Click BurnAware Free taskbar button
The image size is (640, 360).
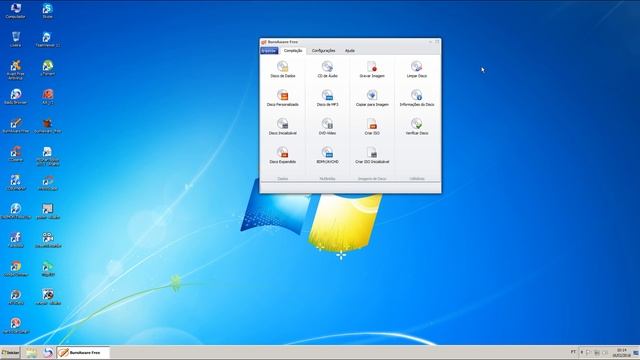[83, 353]
